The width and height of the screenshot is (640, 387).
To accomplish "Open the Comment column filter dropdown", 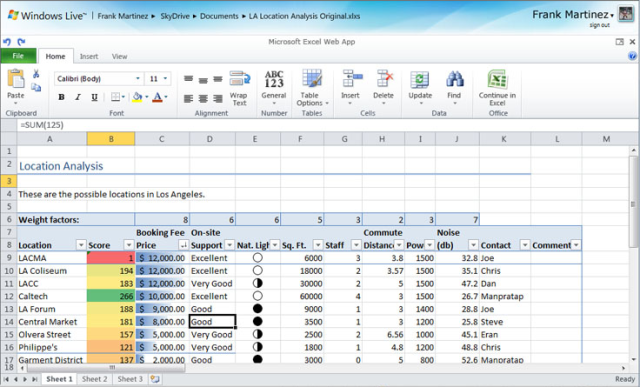I will tap(576, 245).
